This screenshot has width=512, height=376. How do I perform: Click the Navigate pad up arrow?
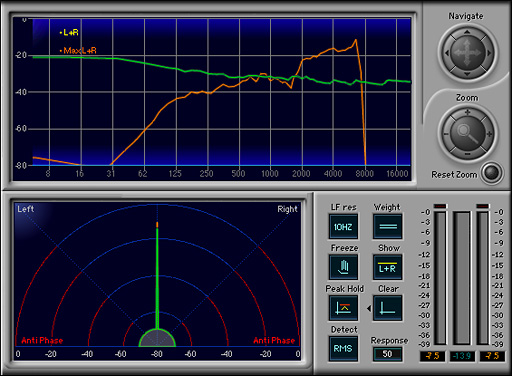pos(467,32)
